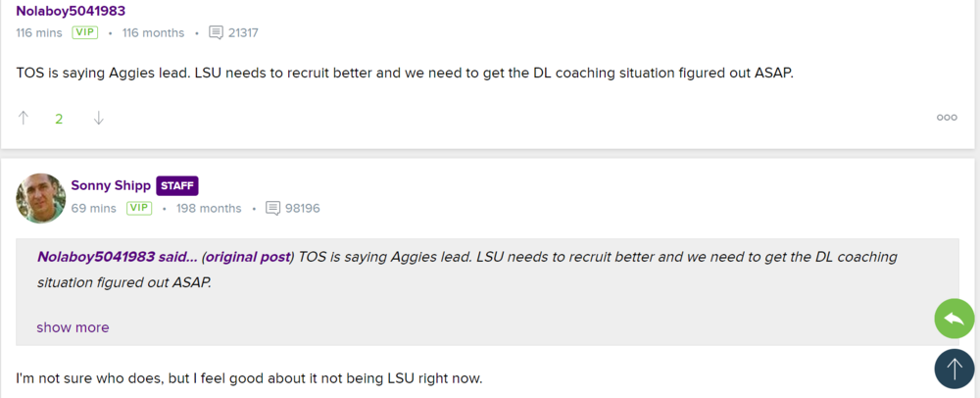Click the green reply arrow button

(954, 319)
